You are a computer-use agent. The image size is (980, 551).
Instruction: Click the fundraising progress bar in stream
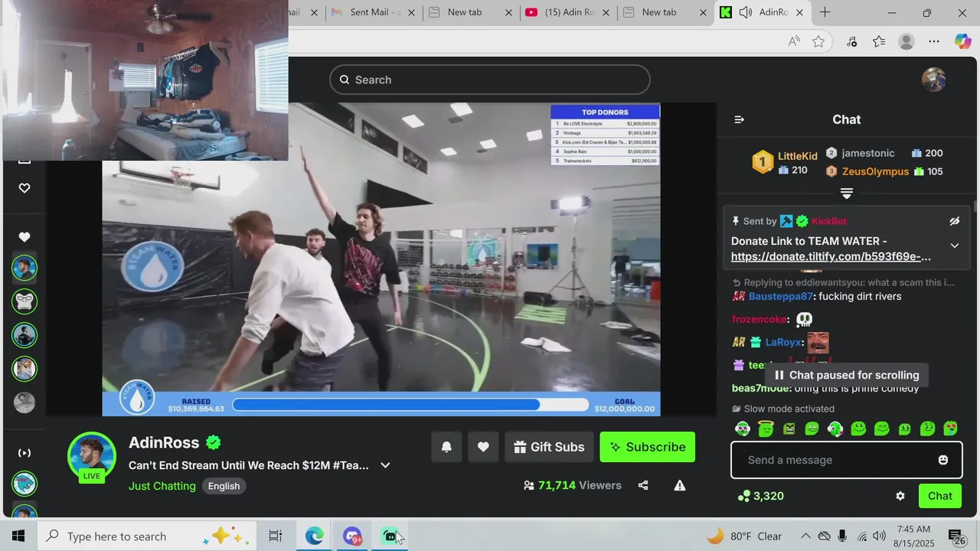[410, 405]
